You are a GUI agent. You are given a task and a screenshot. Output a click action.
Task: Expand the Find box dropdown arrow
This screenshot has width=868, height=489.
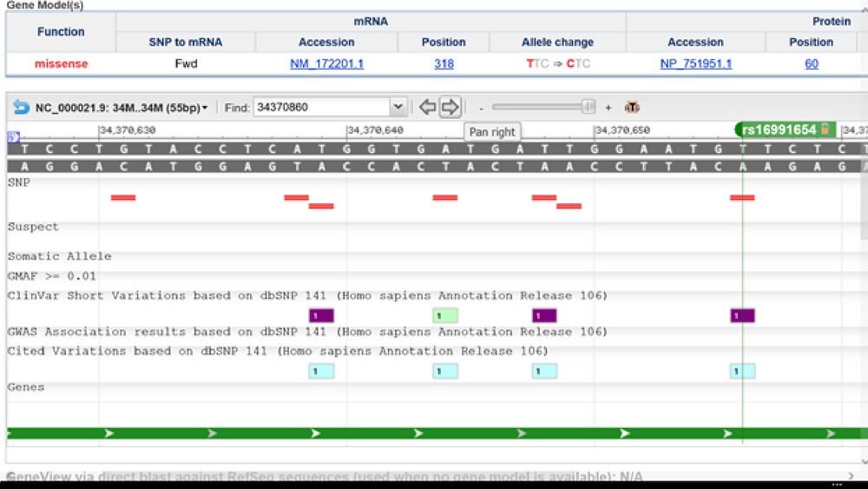398,107
